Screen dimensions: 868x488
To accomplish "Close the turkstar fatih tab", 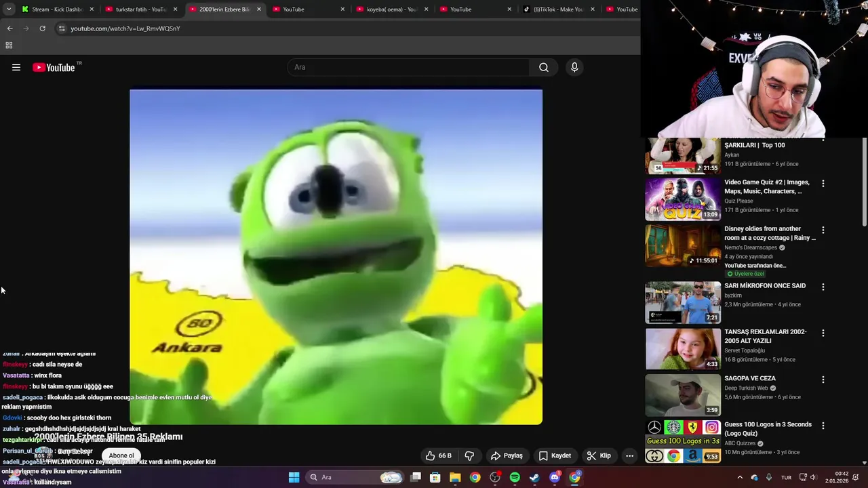I will (x=175, y=9).
